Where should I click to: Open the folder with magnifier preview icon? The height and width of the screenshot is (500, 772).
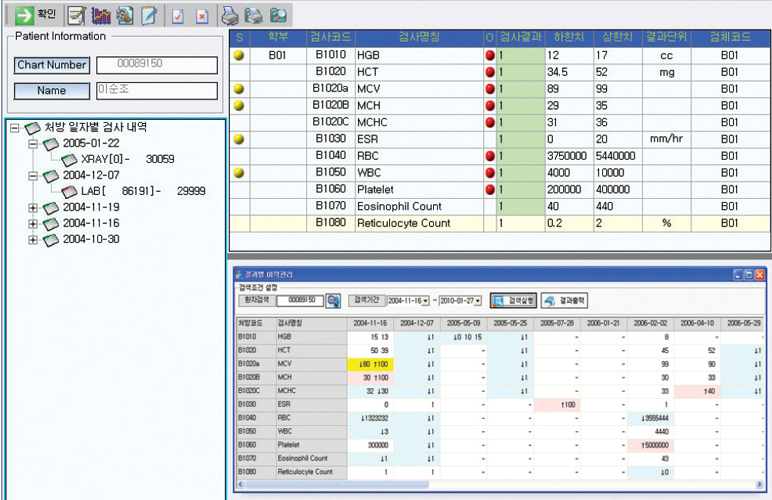coord(278,15)
